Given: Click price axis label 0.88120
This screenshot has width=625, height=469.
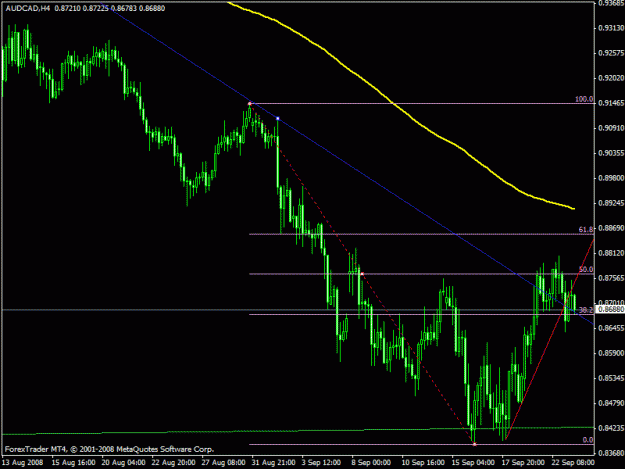Looking at the screenshot, I should click(611, 253).
